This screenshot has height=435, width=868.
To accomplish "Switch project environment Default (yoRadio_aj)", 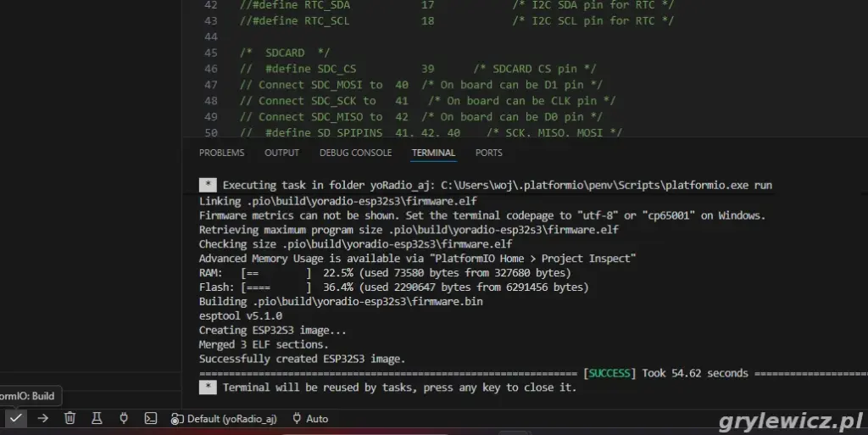I will click(224, 419).
